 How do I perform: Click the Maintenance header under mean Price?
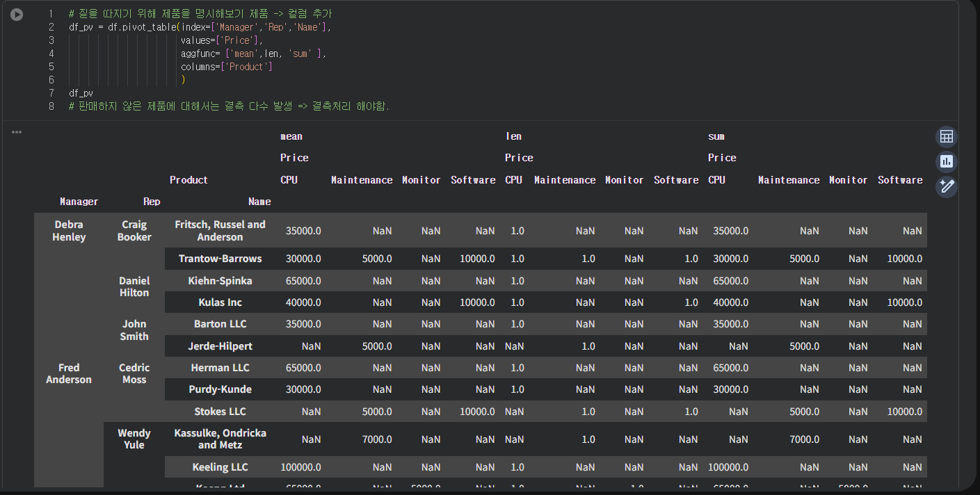click(x=362, y=180)
